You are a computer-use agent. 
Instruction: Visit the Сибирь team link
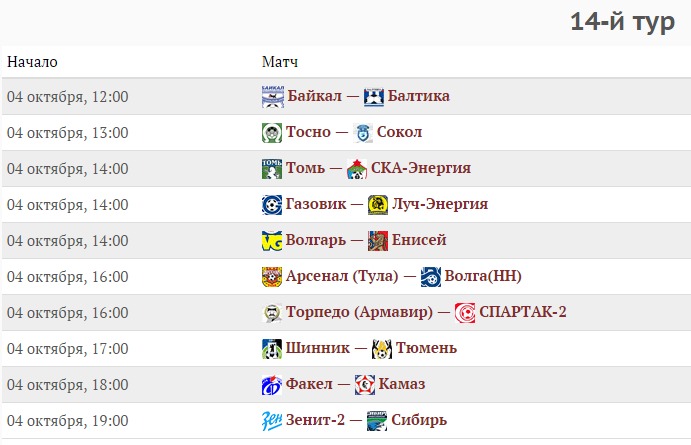pyautogui.click(x=419, y=421)
